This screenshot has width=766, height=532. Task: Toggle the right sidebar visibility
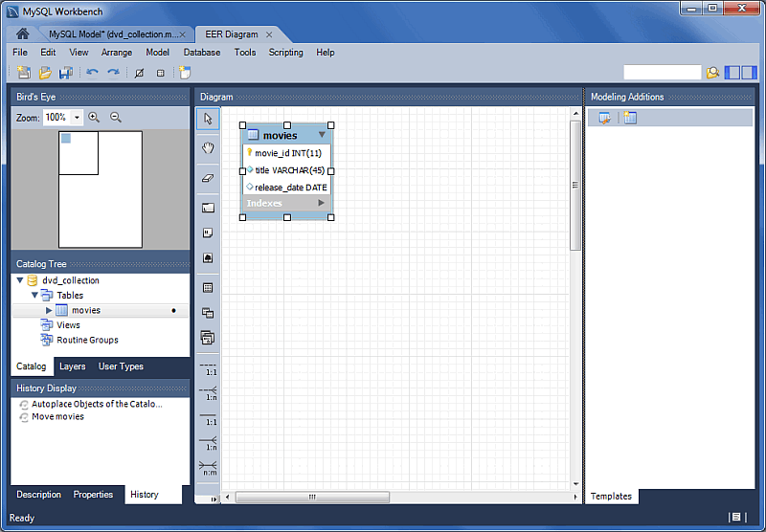pyautogui.click(x=750, y=73)
